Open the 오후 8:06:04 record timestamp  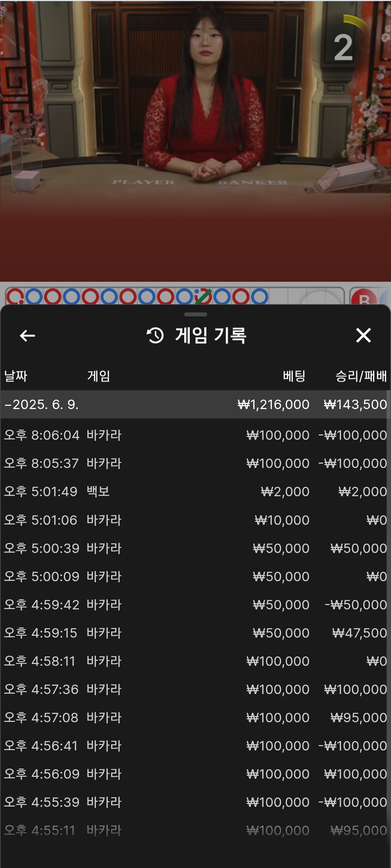(x=42, y=435)
